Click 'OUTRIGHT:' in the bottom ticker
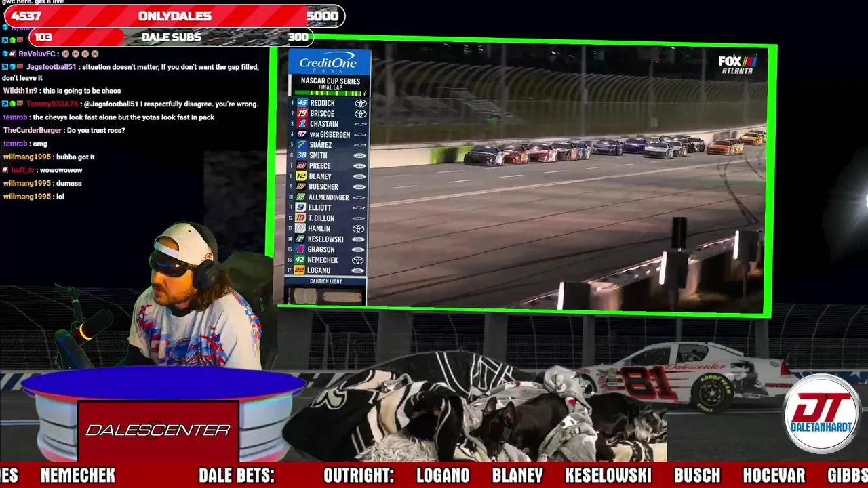 click(x=359, y=475)
